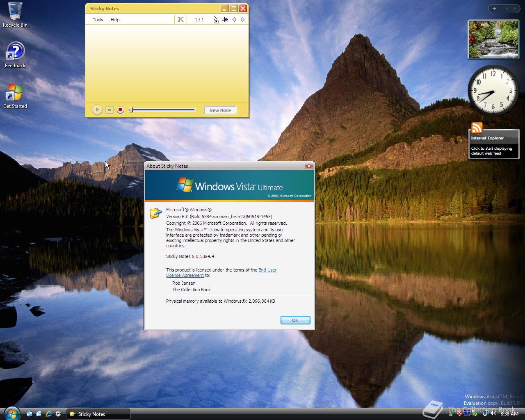525x420 pixels.
Task: Open the Tools menu in Sticky Notes
Action: (x=98, y=20)
